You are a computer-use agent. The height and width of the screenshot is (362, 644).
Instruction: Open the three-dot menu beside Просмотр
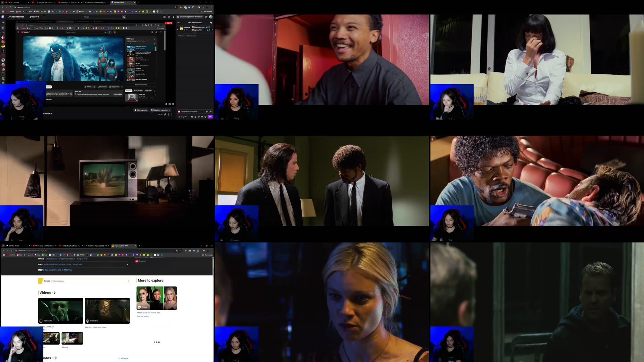pyautogui.click(x=44, y=17)
